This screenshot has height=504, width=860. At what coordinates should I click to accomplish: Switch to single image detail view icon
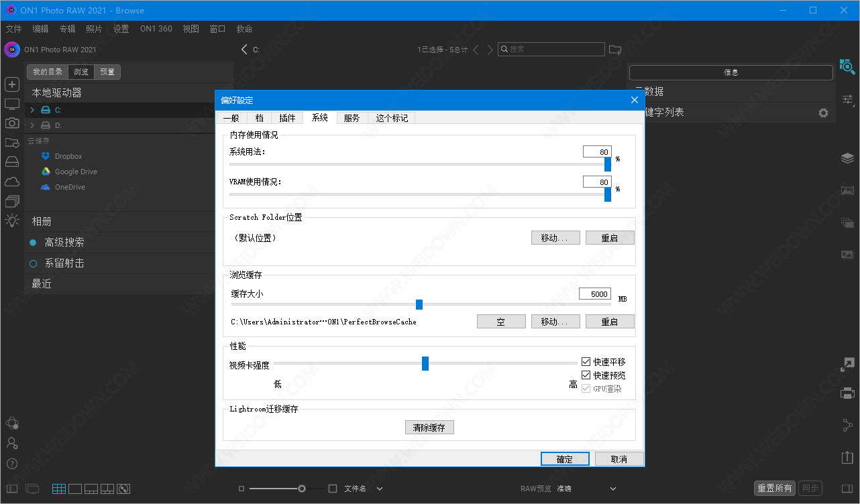click(75, 489)
